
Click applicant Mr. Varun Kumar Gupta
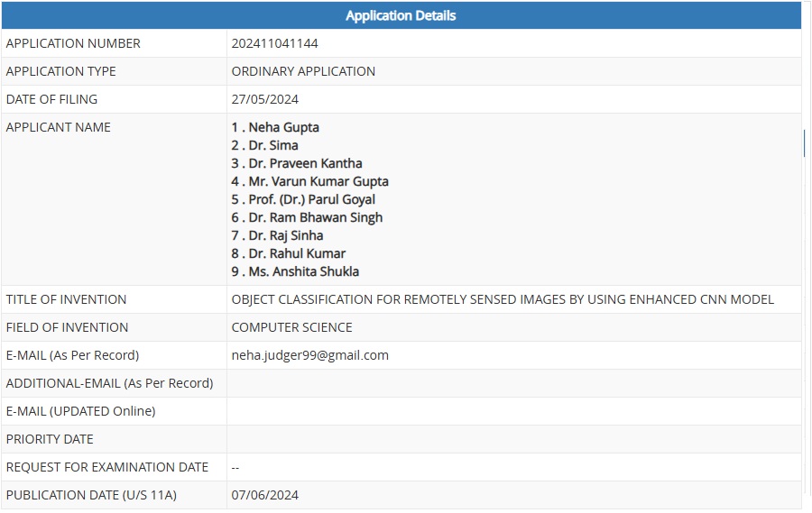point(309,181)
